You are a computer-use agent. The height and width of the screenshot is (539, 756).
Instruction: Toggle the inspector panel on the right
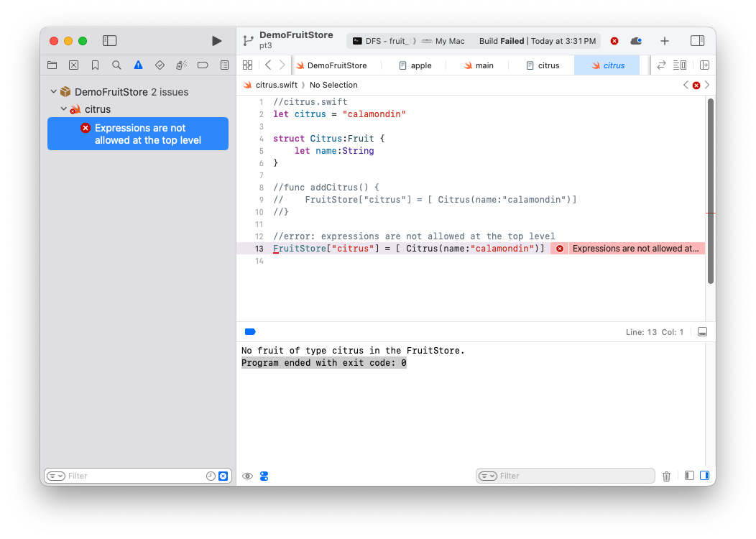click(x=697, y=41)
